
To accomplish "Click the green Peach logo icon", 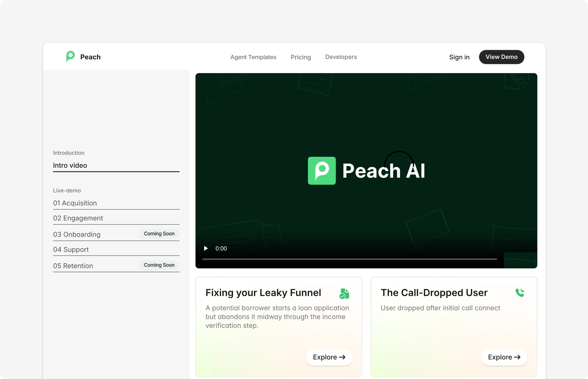I will (70, 57).
